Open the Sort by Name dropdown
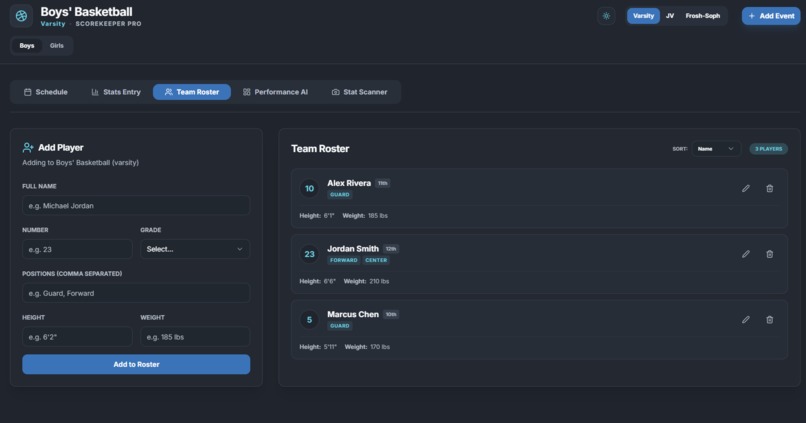Viewport: 806px width, 423px height. point(716,149)
